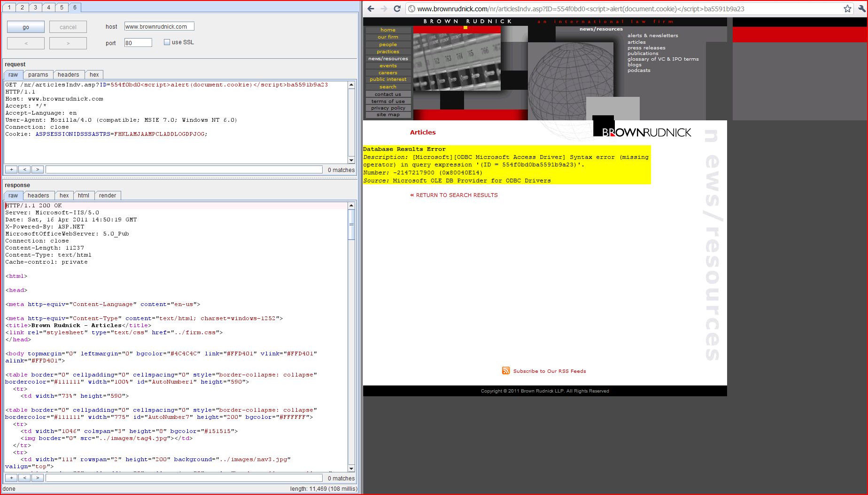Click the browser back arrow
Screen dimensions: 868x495
(x=371, y=8)
